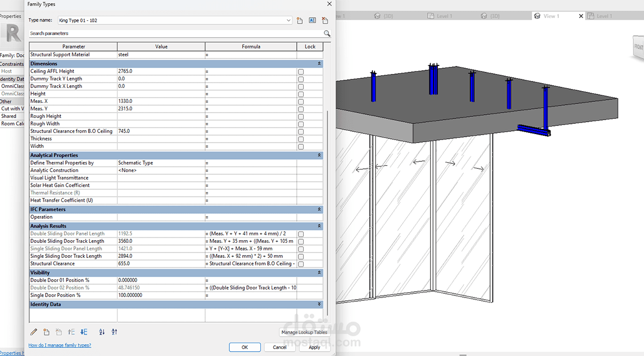Sort parameters in descending order
This screenshot has width=644, height=356.
click(114, 332)
